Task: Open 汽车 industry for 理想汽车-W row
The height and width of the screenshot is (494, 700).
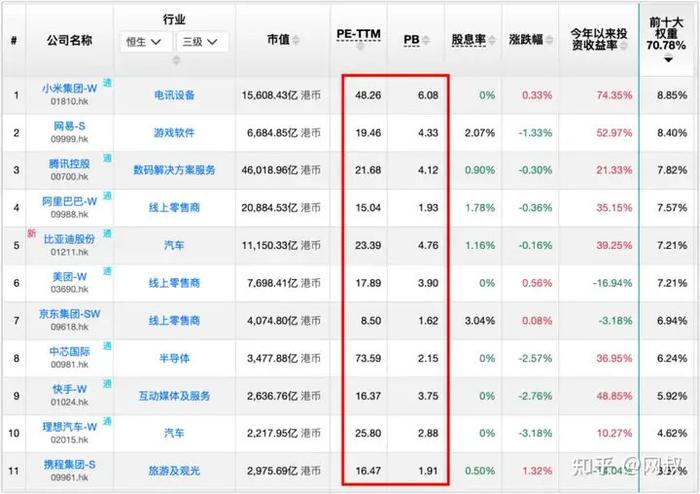Action: click(x=175, y=433)
